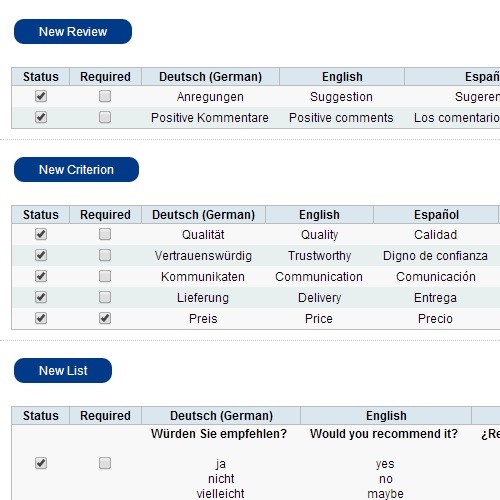Click the New Criterion button

coord(76,170)
